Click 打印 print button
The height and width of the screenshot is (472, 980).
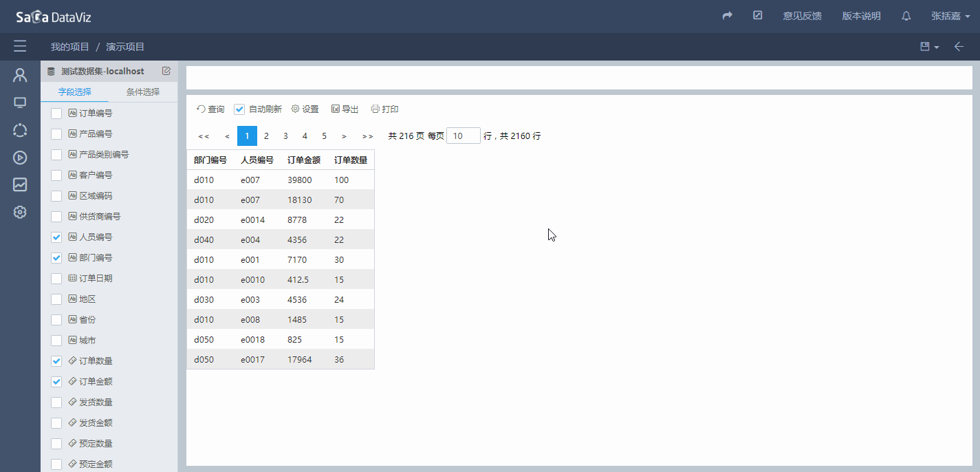pos(385,109)
